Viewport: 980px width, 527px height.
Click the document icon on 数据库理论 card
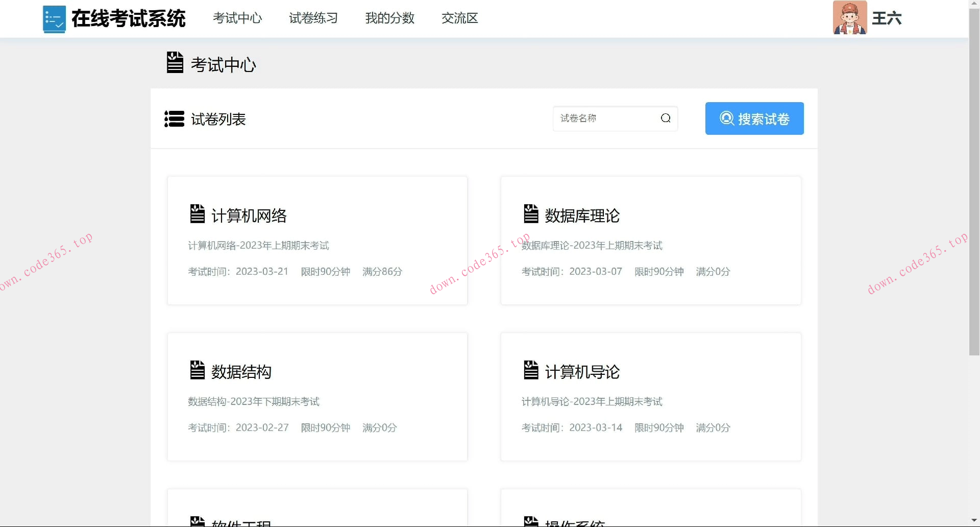point(531,213)
